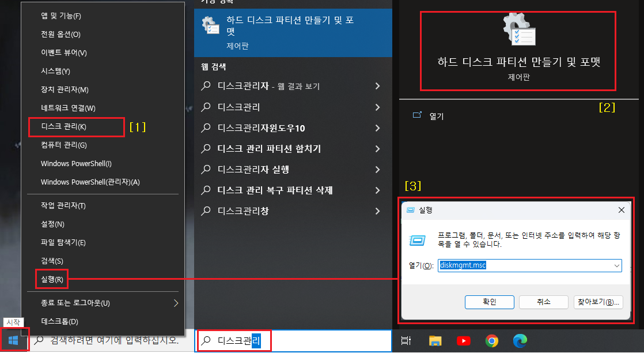
Task: Click 열기 link in the preview pane
Action: (437, 117)
